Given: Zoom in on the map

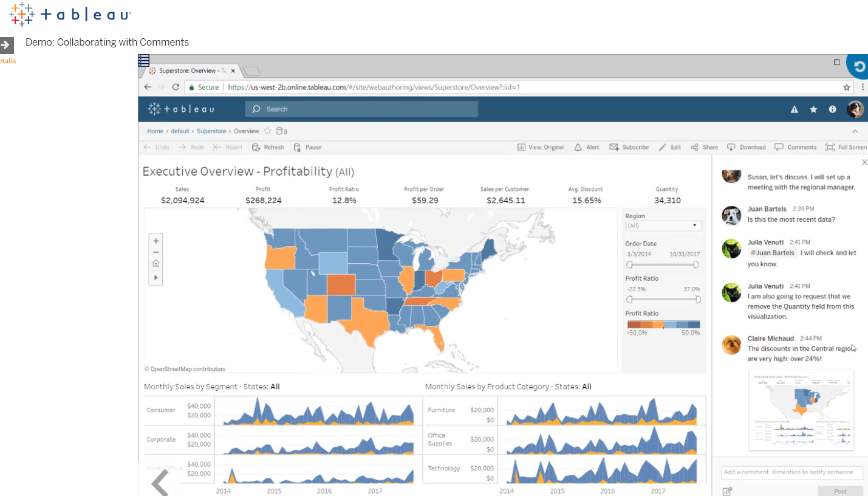Looking at the screenshot, I should (x=156, y=241).
